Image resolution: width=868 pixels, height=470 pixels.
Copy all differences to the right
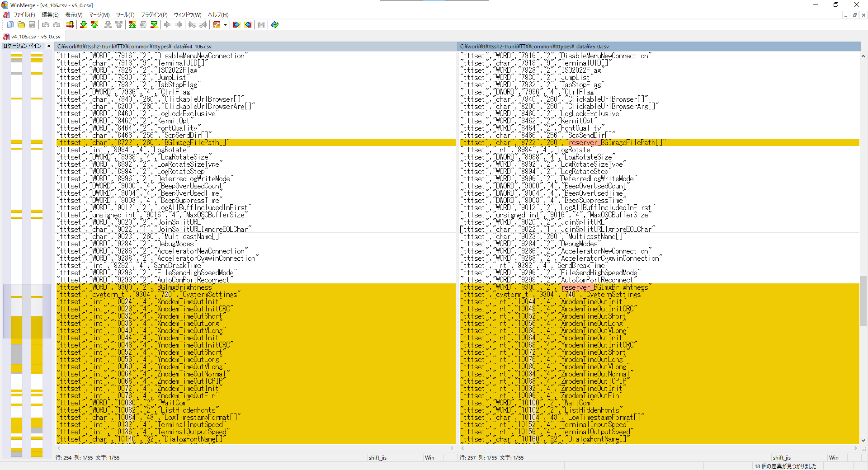[236, 25]
